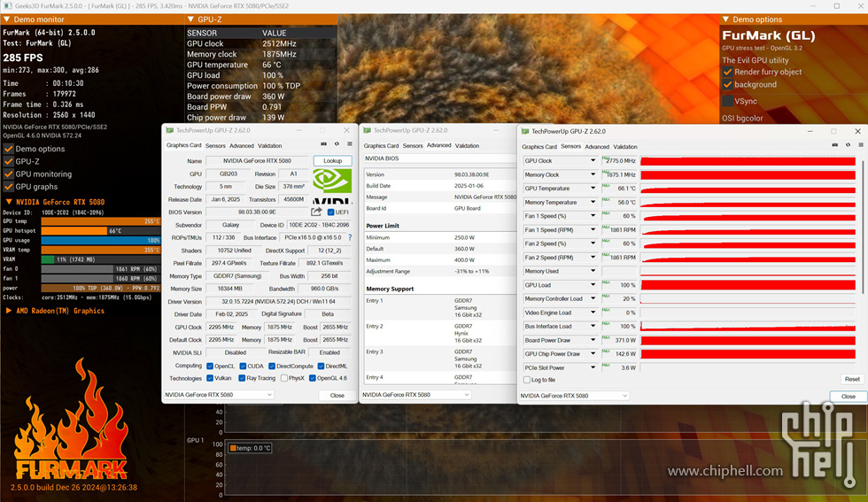The height and width of the screenshot is (502, 868).
Task: Click the orange power TDP bar
Action: [x=101, y=288]
